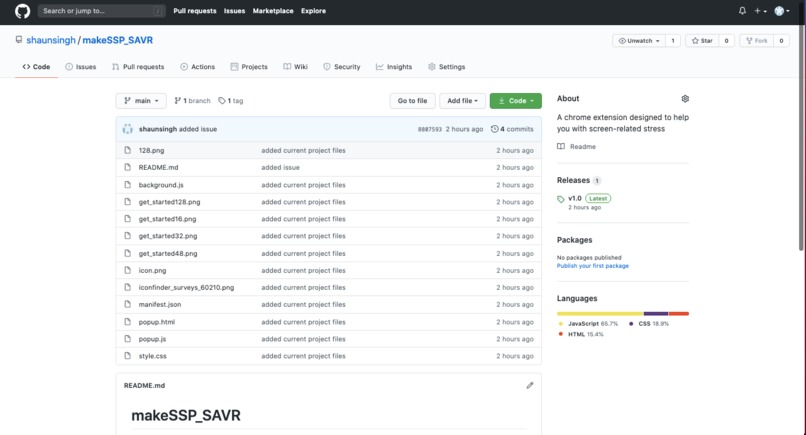Go to Explore in the top bar
Image resolution: width=806 pixels, height=435 pixels.
pyautogui.click(x=314, y=11)
